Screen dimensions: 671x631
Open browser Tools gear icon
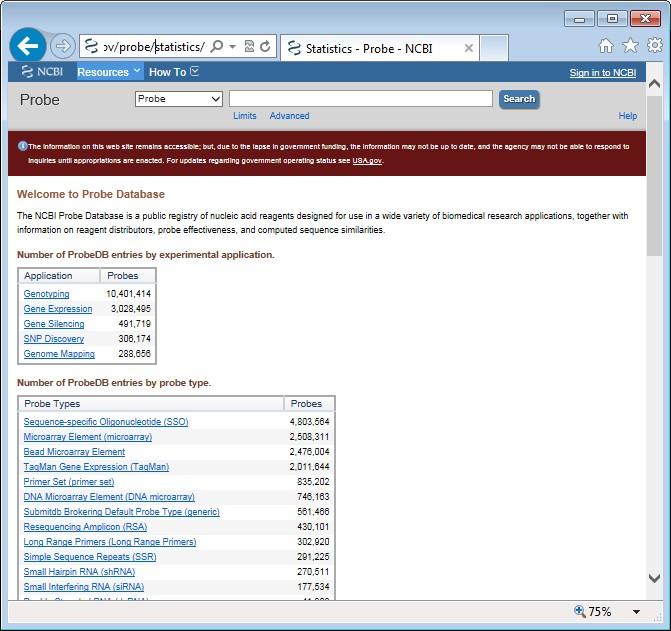coord(655,45)
